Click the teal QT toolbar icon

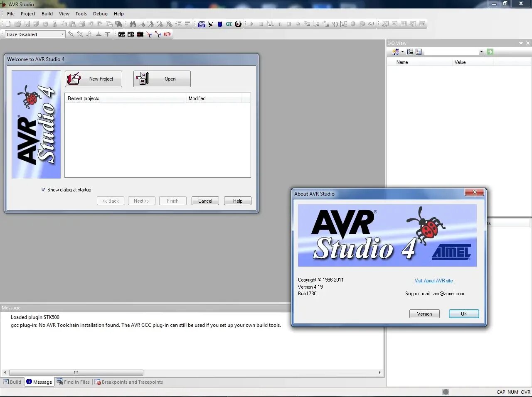click(229, 24)
